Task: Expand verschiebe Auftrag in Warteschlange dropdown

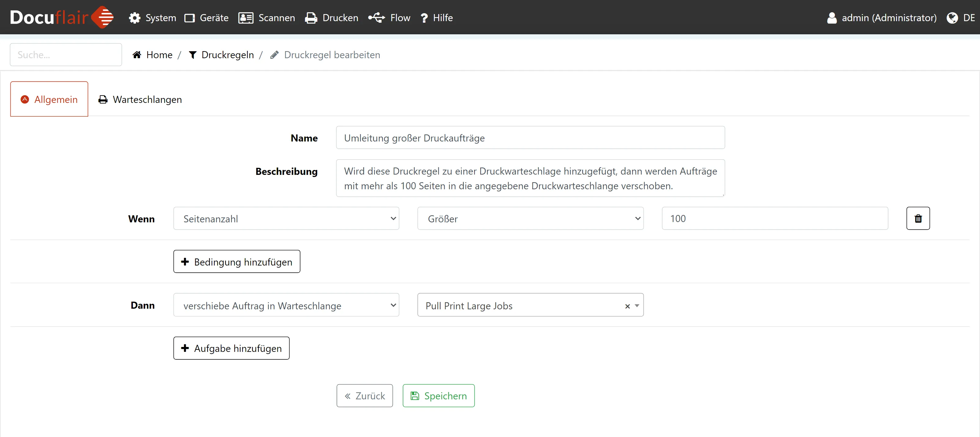Action: (x=286, y=305)
